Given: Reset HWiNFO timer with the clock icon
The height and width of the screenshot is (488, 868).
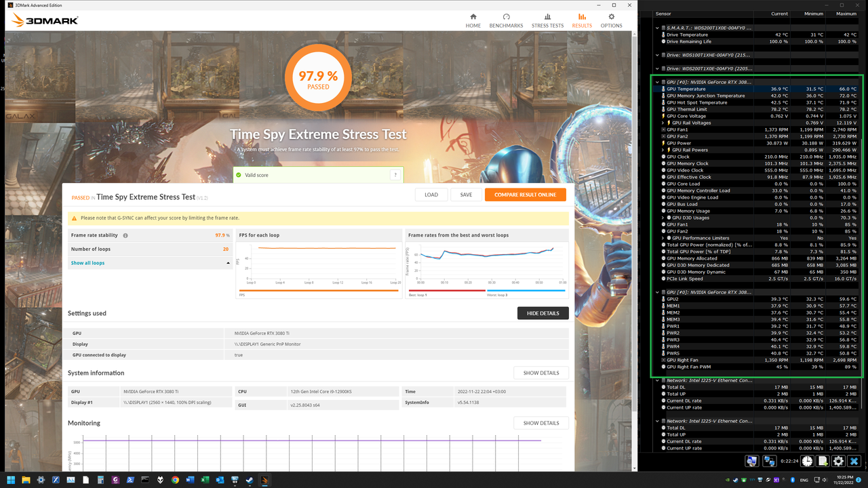Looking at the screenshot, I should pos(807,461).
